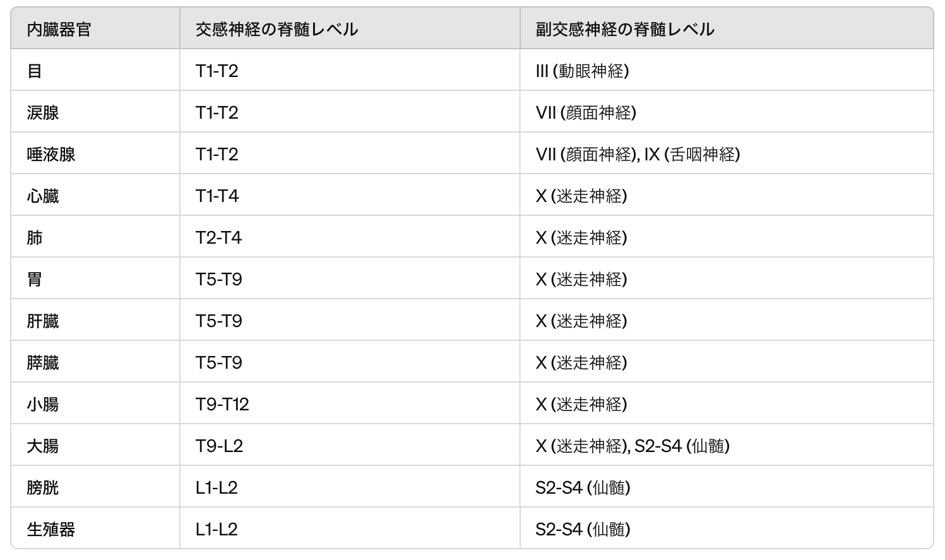Select the 目 row label
Screen dimensions: 945x560
[x=35, y=71]
